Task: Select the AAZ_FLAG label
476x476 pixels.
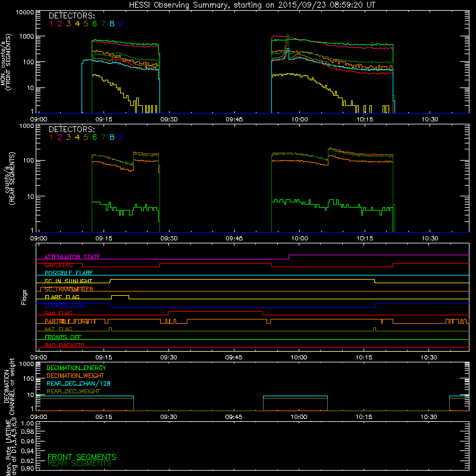Action: pos(58,329)
